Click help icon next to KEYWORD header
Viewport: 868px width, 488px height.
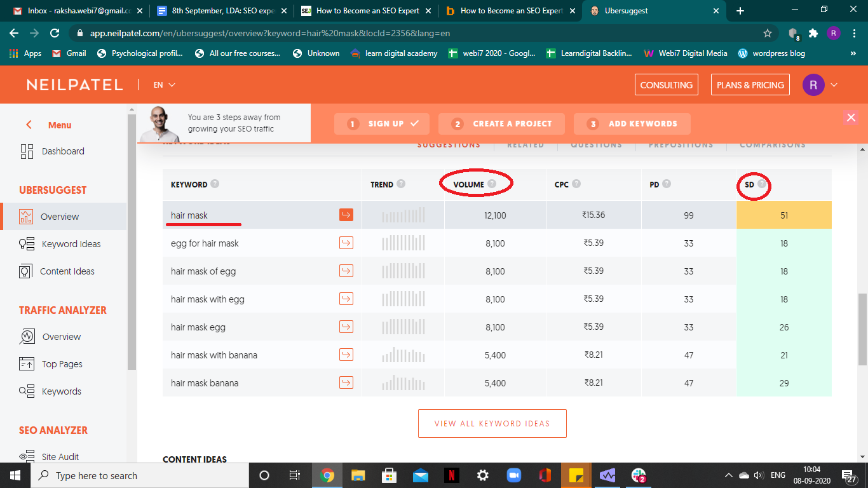click(215, 184)
